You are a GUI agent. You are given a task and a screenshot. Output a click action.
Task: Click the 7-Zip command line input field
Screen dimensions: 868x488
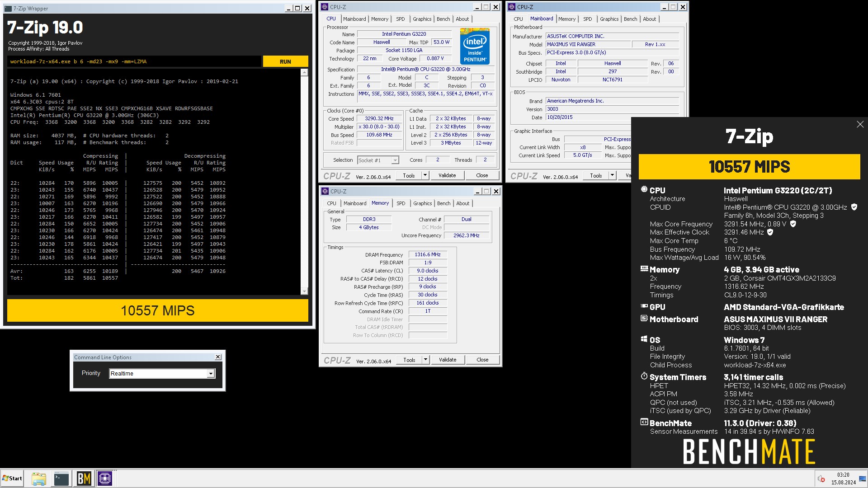pos(134,61)
